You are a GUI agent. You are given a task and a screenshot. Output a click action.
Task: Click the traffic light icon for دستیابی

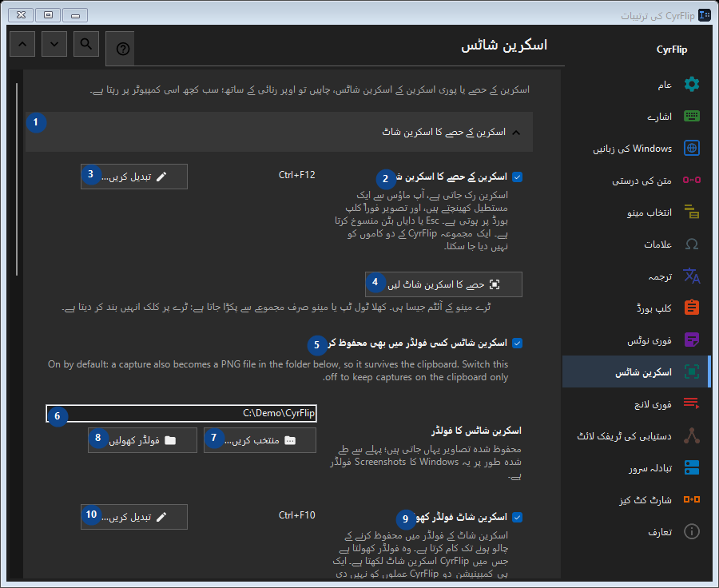pyautogui.click(x=692, y=435)
